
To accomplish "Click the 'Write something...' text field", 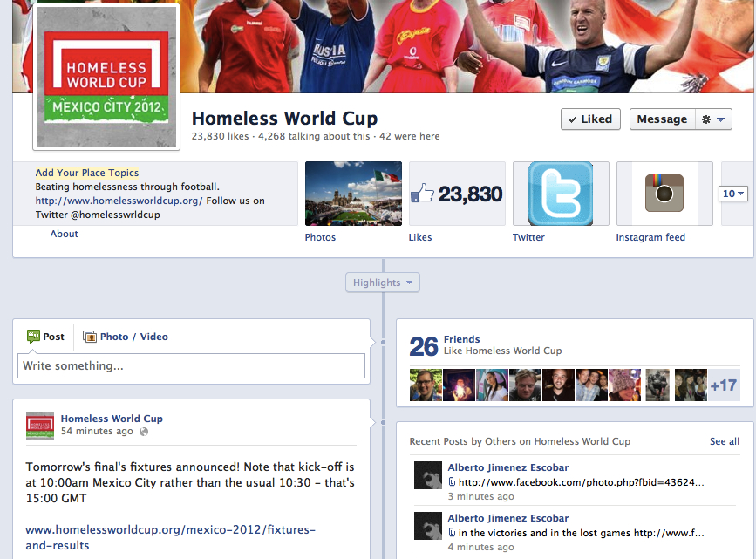I will pyautogui.click(x=192, y=366).
